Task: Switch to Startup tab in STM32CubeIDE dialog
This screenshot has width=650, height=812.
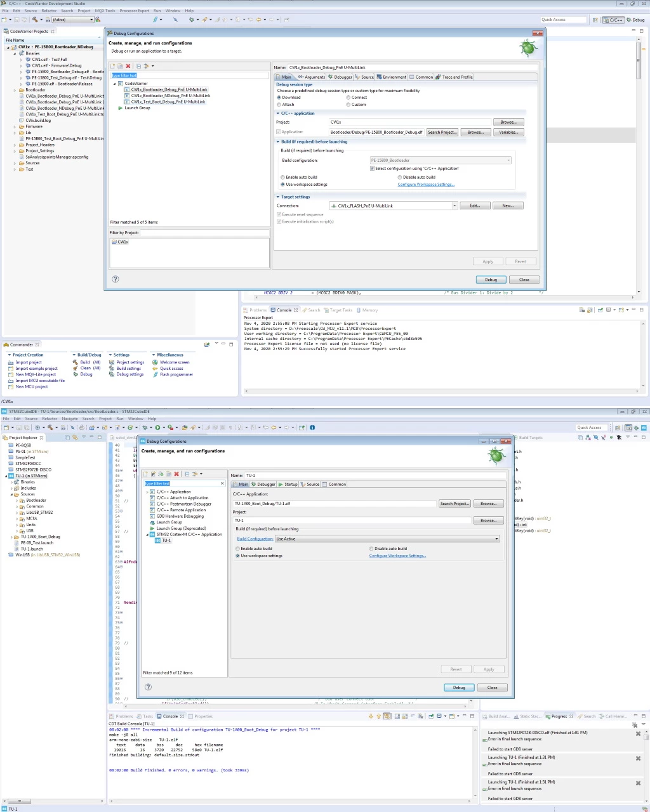Action: [288, 484]
